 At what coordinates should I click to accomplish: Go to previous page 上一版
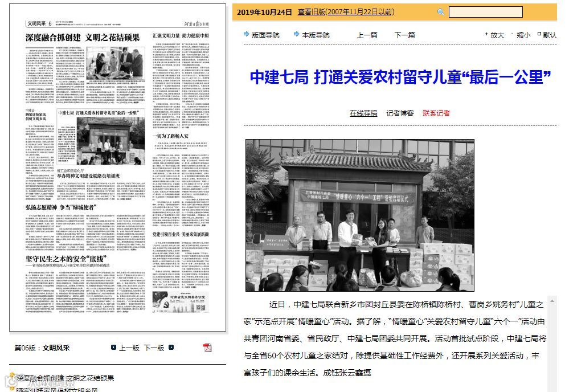click(129, 348)
